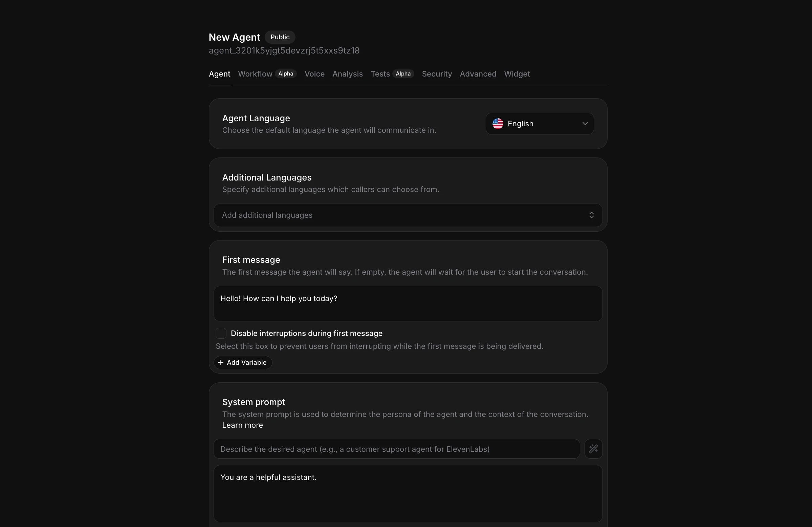Switch to the Tests tab
Screen dimensions: 812x527
380,74
